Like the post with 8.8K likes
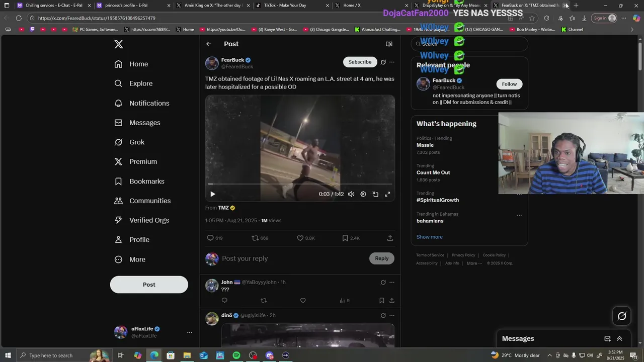The width and height of the screenshot is (644, 362). pos(305,238)
